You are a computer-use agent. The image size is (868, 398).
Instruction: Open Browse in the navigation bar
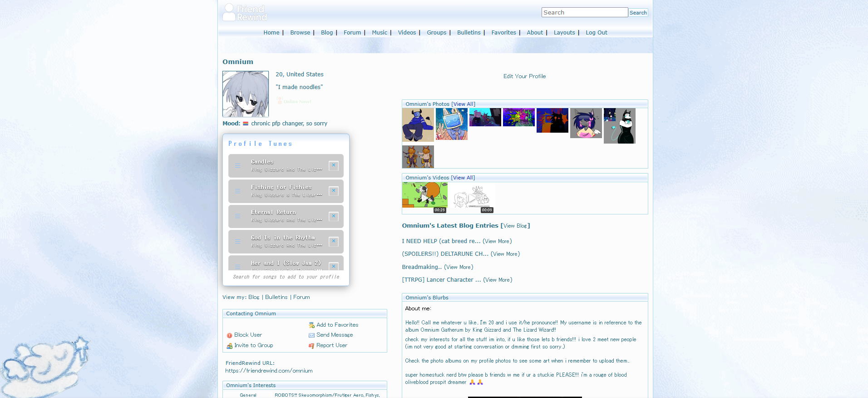pos(300,33)
